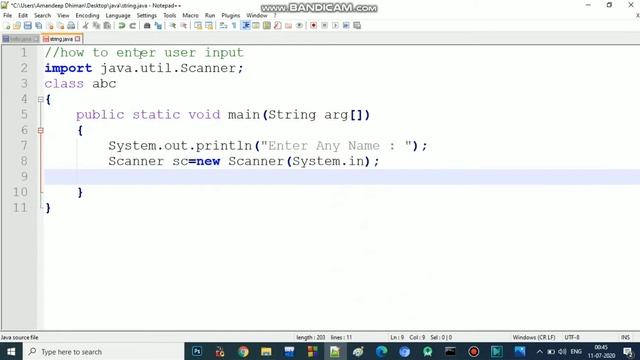Close the string.java tab with its X

78,39
